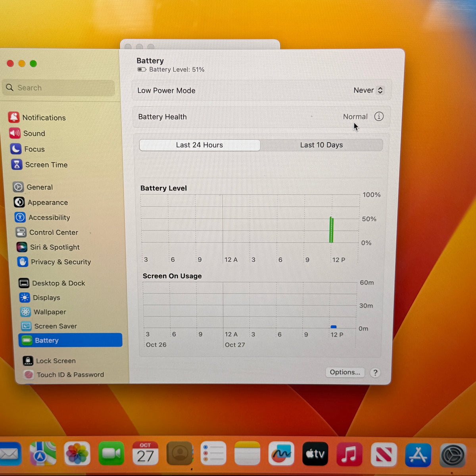
Task: Select Screen Saver in sidebar
Action: 49,326
